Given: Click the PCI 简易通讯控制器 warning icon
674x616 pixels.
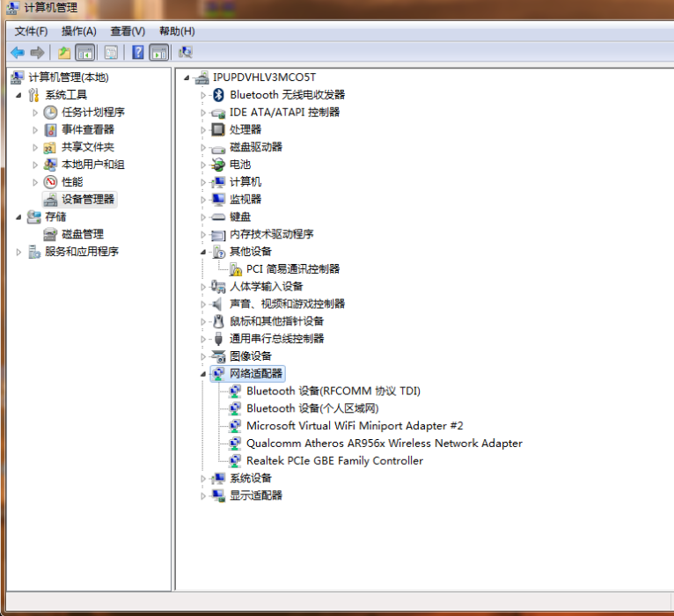Looking at the screenshot, I should tap(235, 269).
